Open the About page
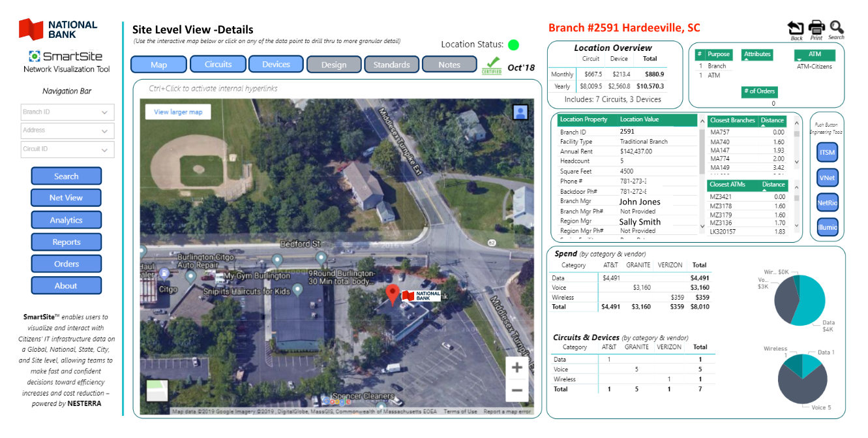Screen dimensions: 868x438 67,286
